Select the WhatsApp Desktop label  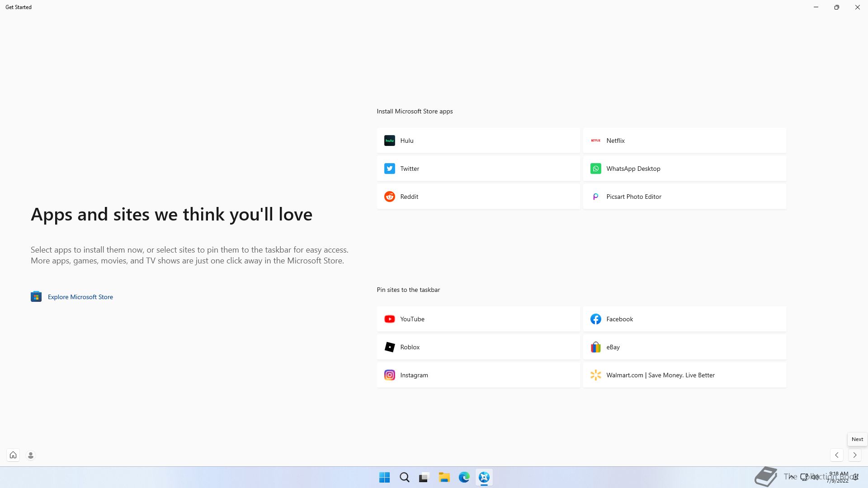coord(633,169)
